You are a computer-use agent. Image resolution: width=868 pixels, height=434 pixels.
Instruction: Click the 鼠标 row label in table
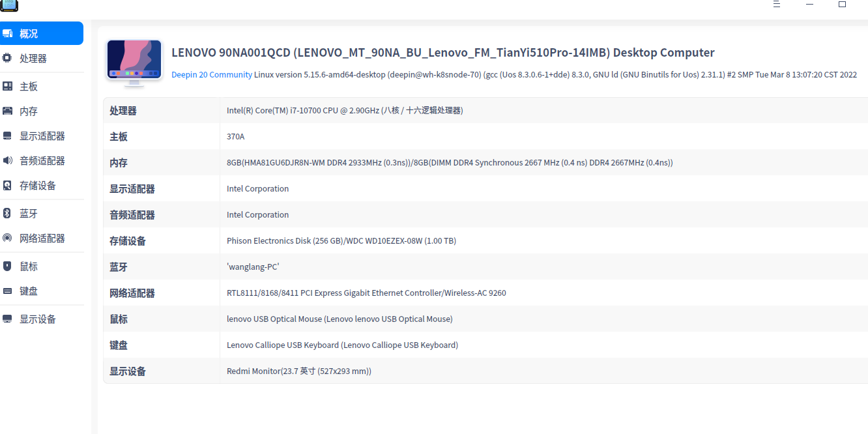coord(119,319)
